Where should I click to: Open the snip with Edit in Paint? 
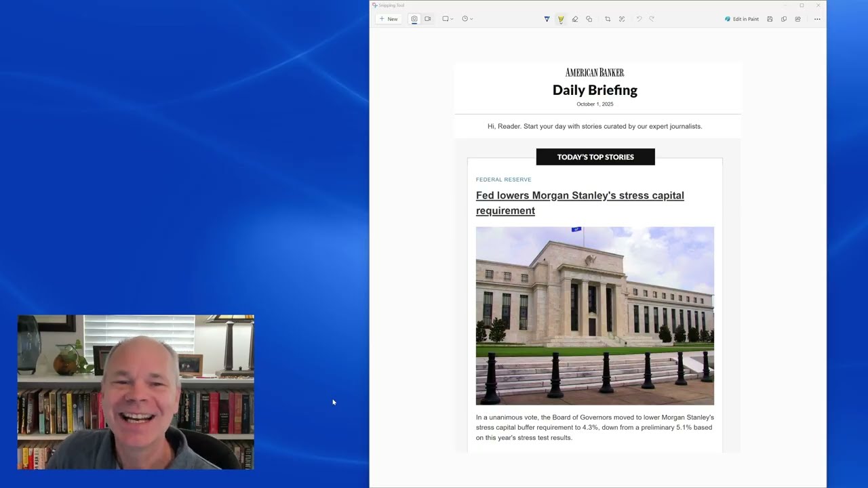tap(742, 19)
